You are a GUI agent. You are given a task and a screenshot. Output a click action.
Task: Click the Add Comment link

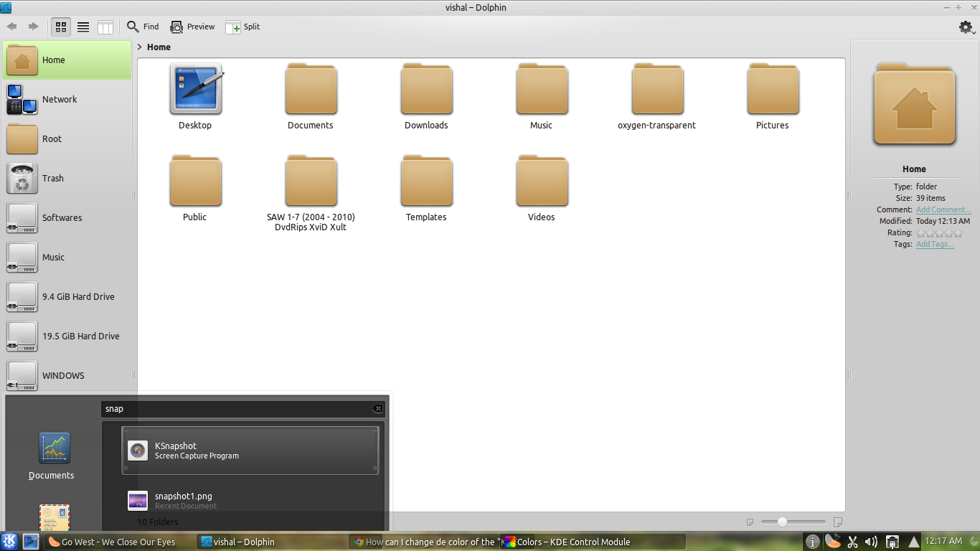[x=943, y=209]
